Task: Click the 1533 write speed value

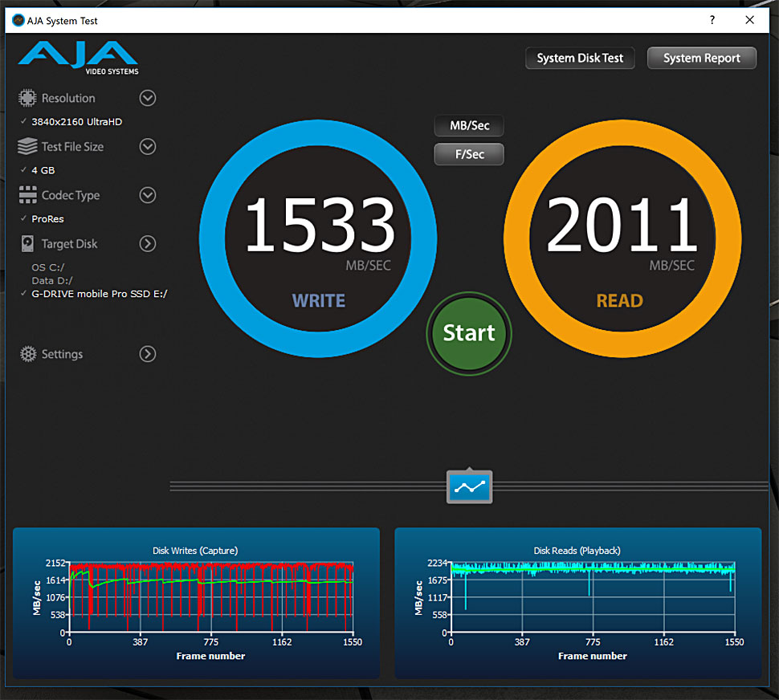Action: tap(320, 225)
